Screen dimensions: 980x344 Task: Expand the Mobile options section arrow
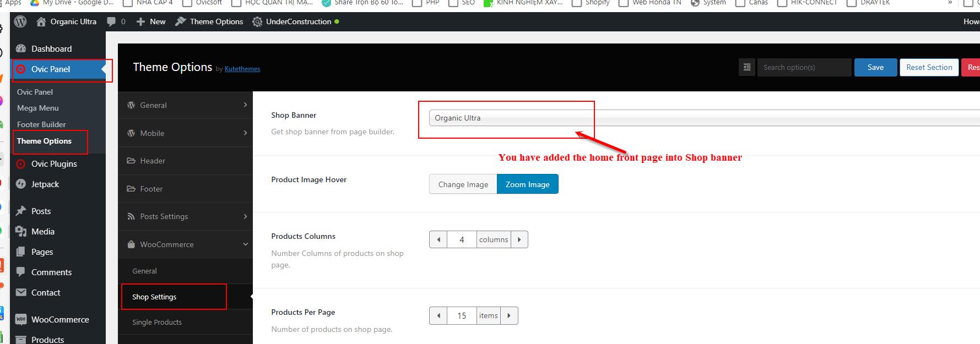pos(245,133)
